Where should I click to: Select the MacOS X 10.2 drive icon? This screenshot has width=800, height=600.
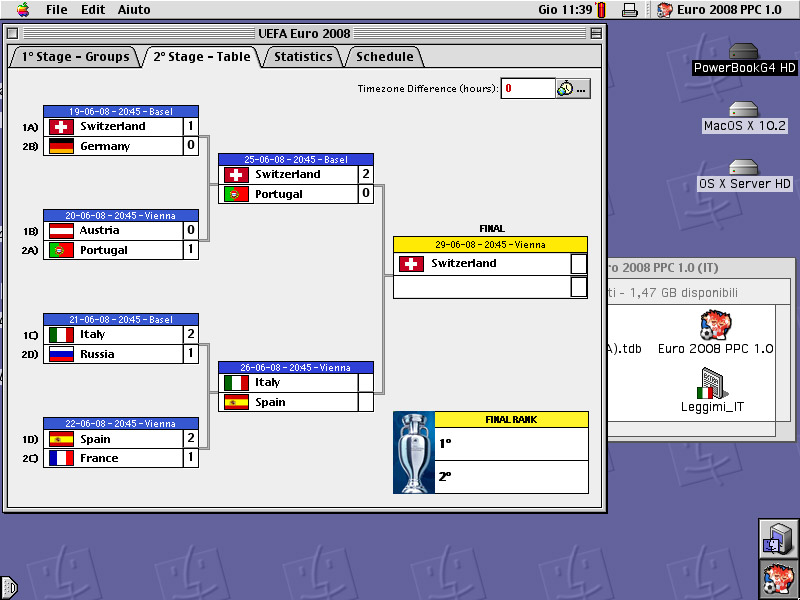tap(744, 109)
